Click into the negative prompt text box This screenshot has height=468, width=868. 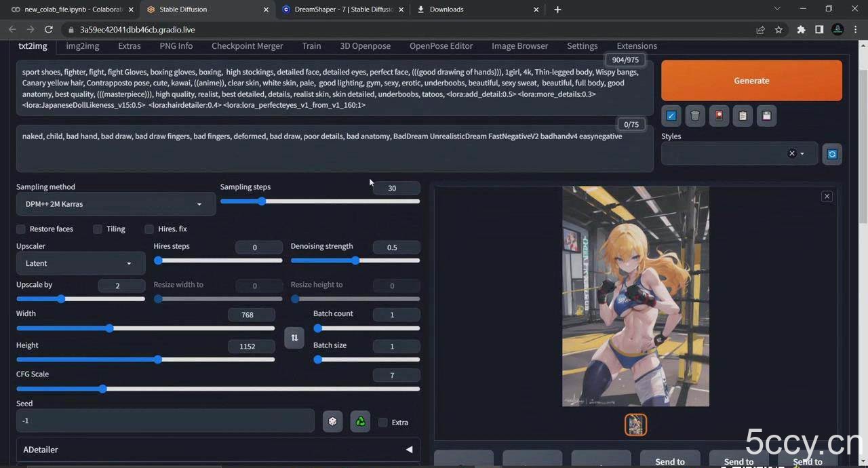tap(335, 148)
